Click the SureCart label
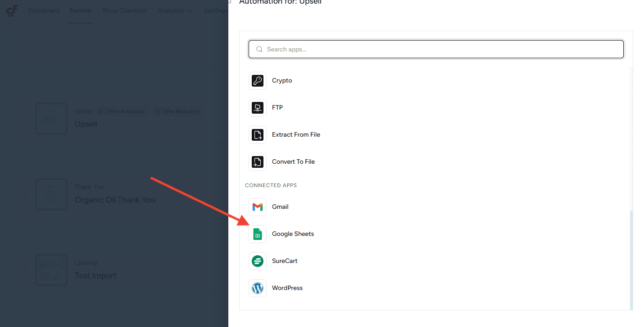Viewport: 644px width, 327px height. (x=285, y=261)
